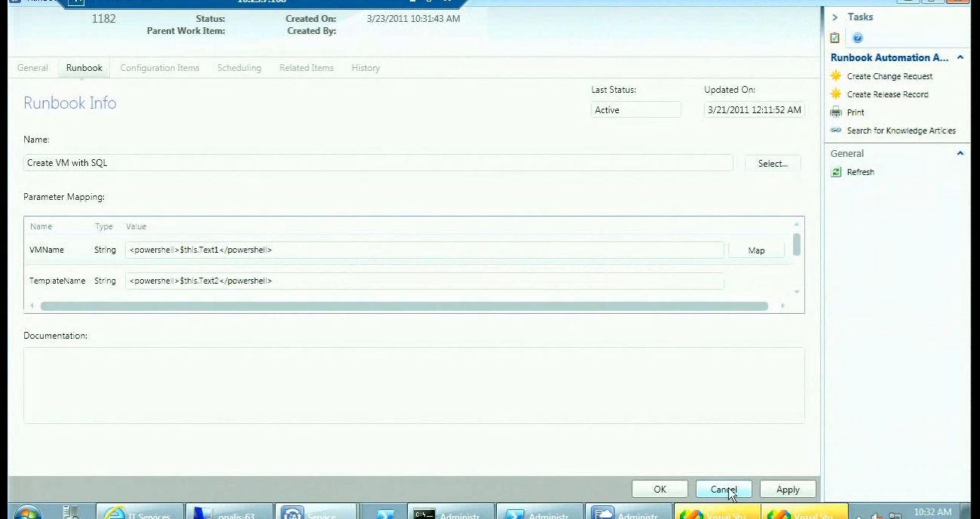Viewport: 980px width, 519px height.
Task: Click scroll-left arrow of Parameter Mapping list
Action: (32, 306)
